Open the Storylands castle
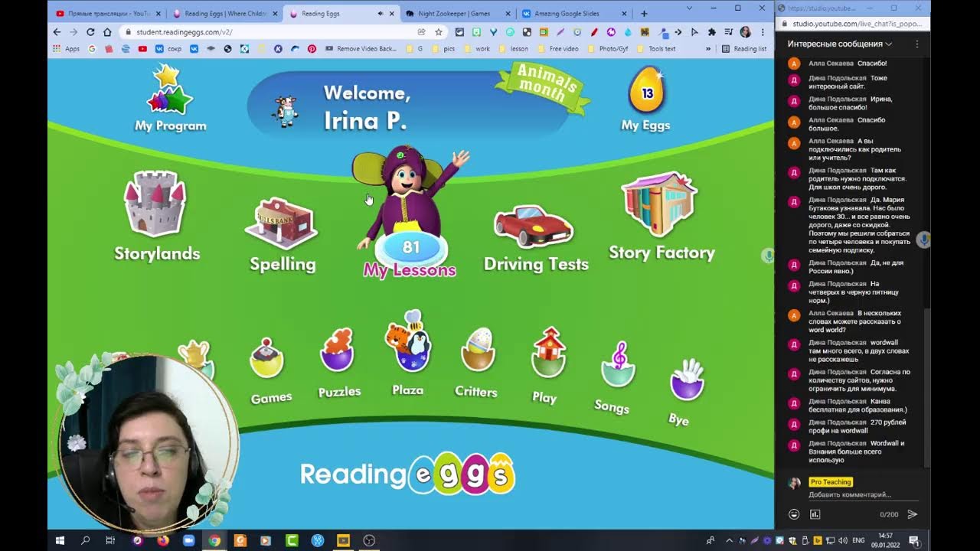This screenshot has width=980, height=551. [155, 203]
